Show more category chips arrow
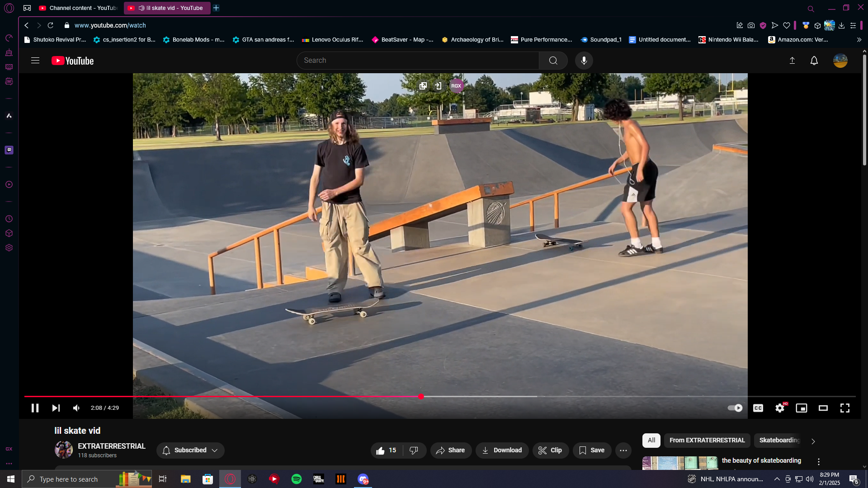The width and height of the screenshot is (868, 488). (x=813, y=441)
